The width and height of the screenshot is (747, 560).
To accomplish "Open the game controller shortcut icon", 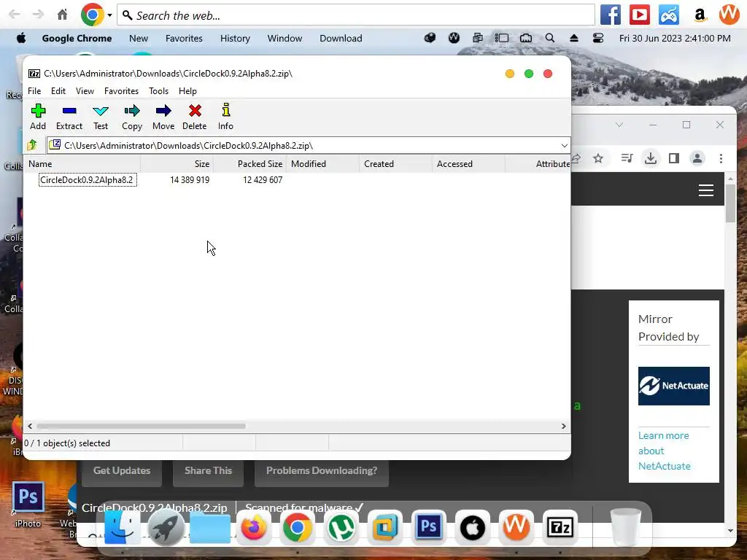I will 669,15.
